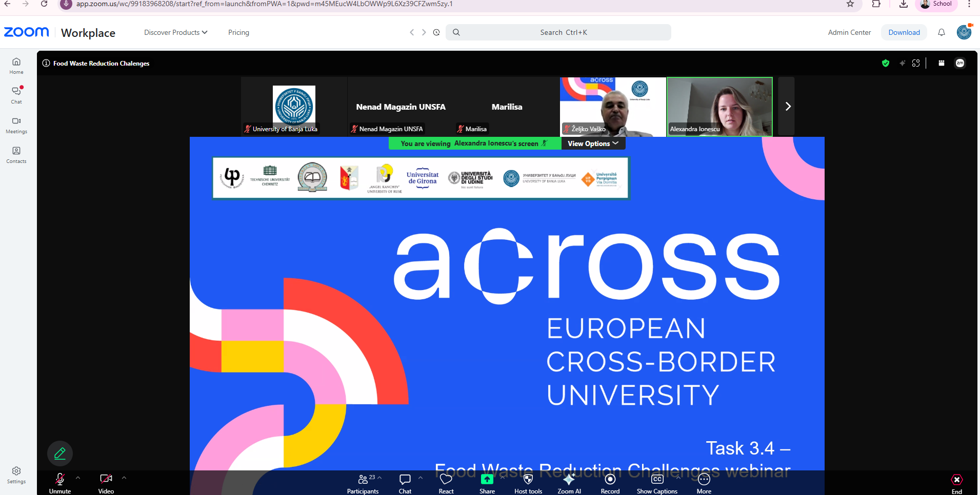Open the More options menu
The image size is (980, 495).
[x=704, y=483]
